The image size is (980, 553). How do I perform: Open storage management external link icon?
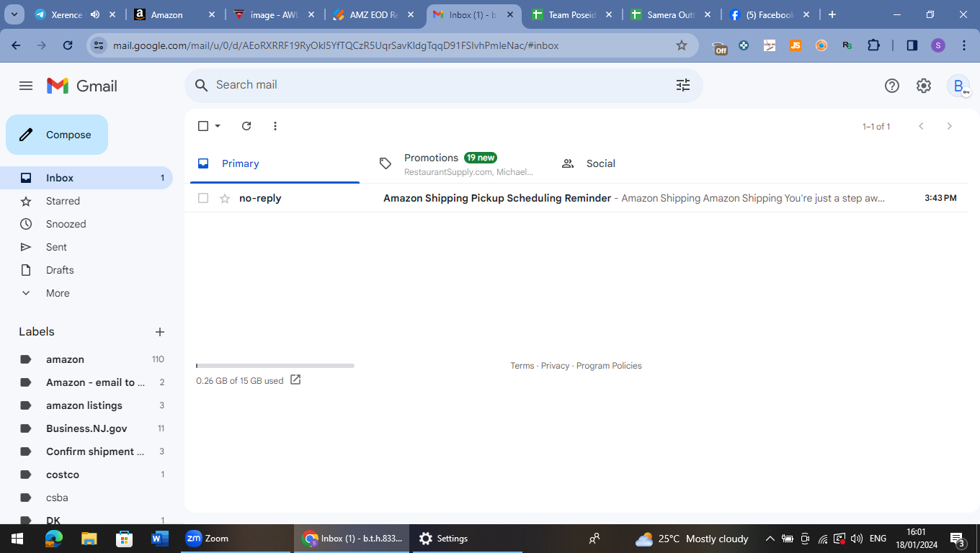tap(295, 379)
